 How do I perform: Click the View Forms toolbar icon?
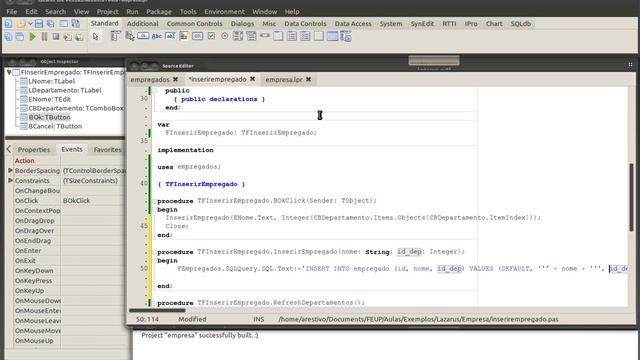[20, 37]
